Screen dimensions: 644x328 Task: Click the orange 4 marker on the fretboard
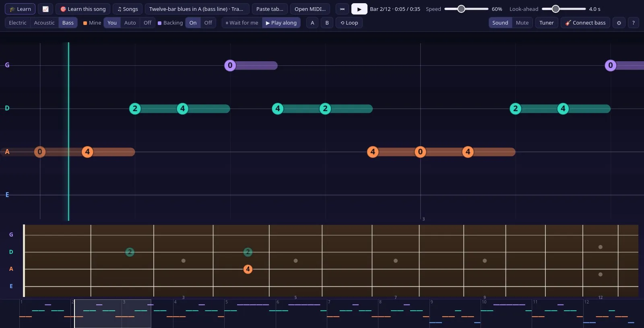[x=248, y=269]
